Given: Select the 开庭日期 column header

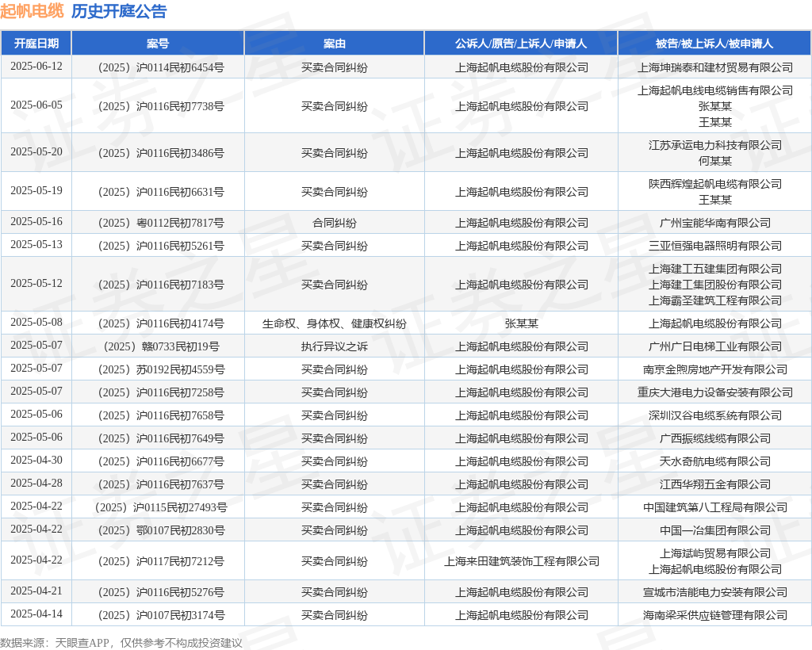Looking at the screenshot, I should click(x=36, y=44).
